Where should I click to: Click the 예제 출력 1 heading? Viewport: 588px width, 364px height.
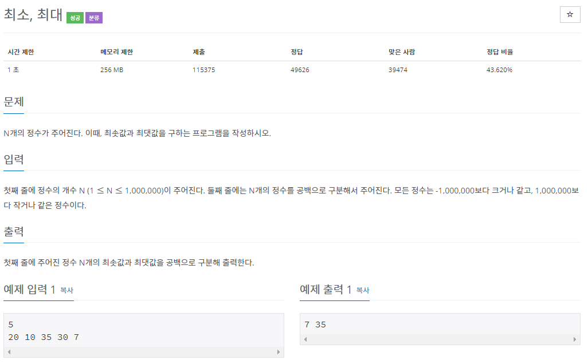[x=326, y=290]
